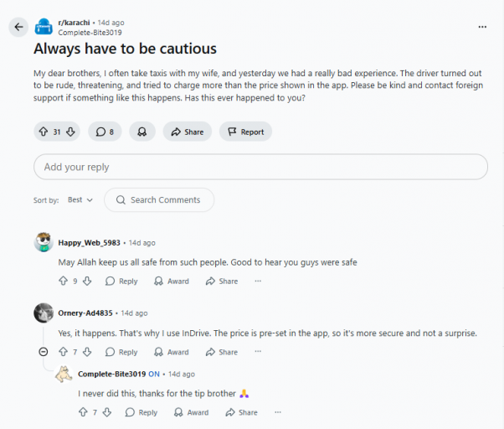The height and width of the screenshot is (429, 504).
Task: Upvote the main post
Action: pyautogui.click(x=44, y=132)
